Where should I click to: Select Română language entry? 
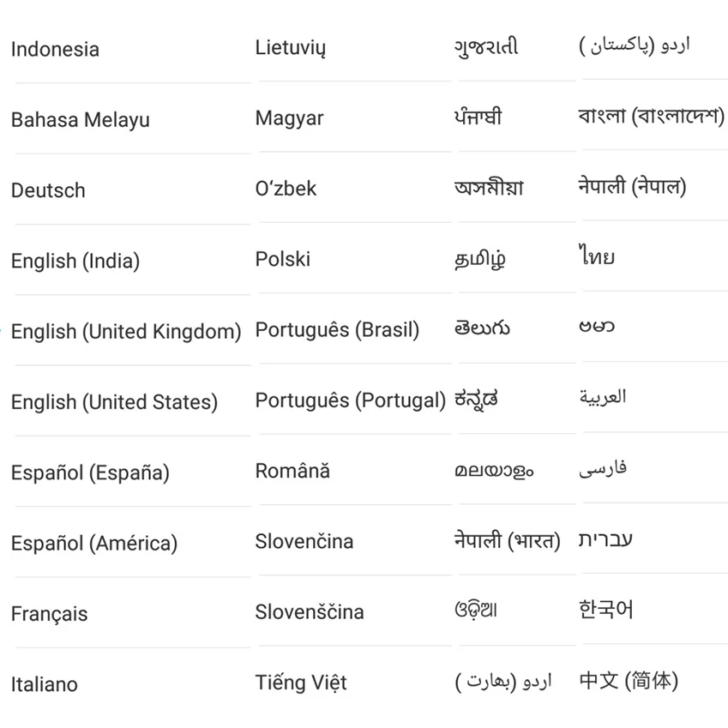(x=292, y=470)
